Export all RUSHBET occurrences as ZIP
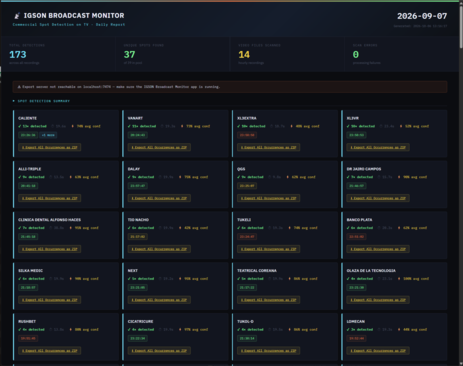This screenshot has height=366, width=463. click(x=49, y=351)
